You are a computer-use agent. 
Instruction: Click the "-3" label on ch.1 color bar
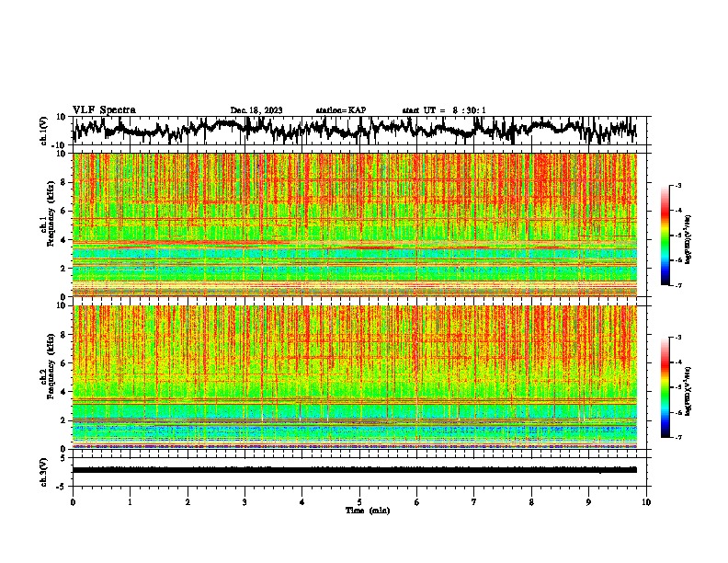(x=678, y=186)
